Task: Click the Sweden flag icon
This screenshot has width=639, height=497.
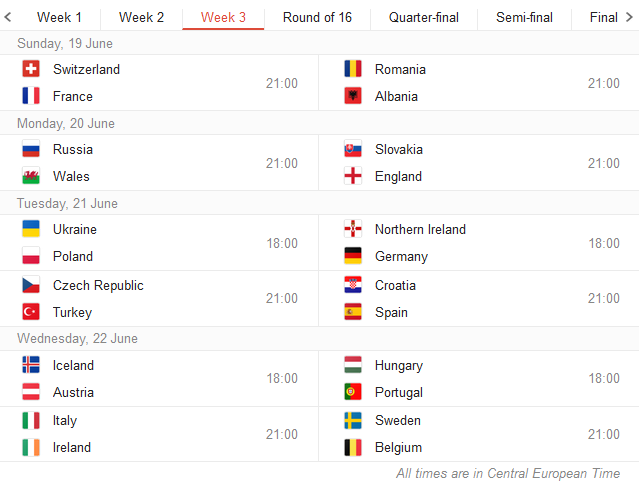Action: tap(353, 420)
